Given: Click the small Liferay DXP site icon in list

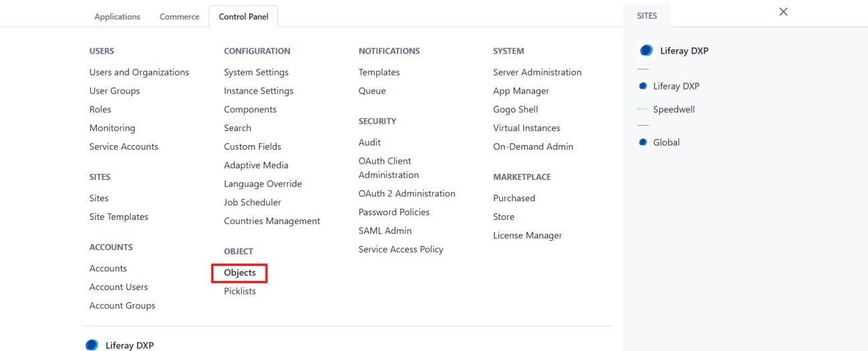Looking at the screenshot, I should (x=643, y=86).
